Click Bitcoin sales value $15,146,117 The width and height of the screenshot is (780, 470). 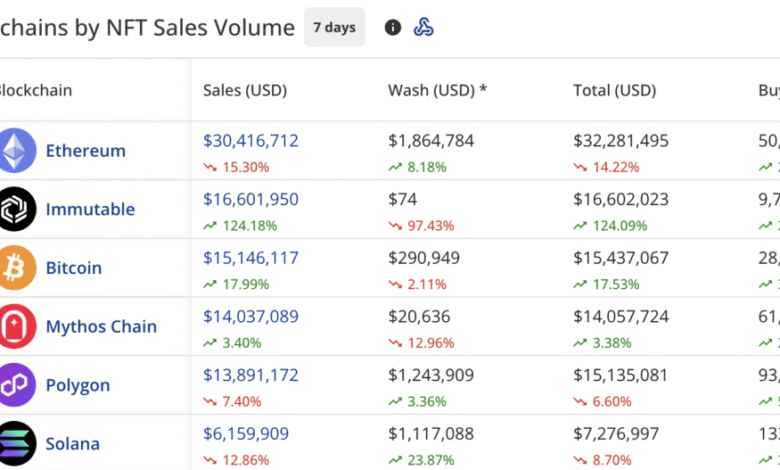point(251,258)
